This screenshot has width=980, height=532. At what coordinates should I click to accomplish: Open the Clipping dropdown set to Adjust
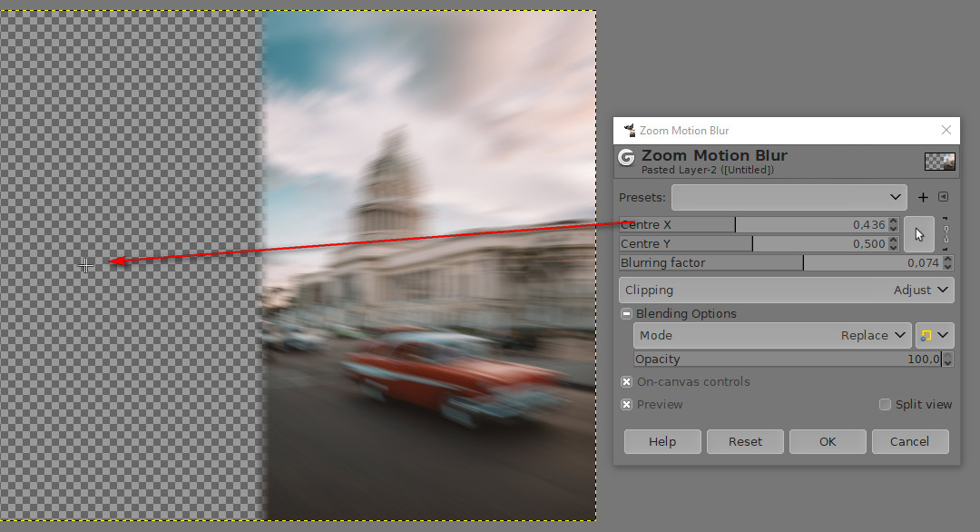tap(786, 291)
